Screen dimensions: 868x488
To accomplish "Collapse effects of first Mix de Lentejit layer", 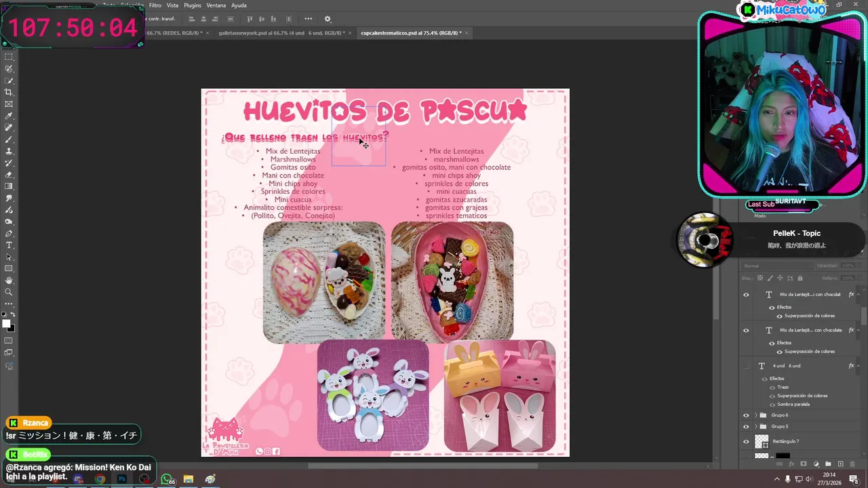I will [x=859, y=295].
